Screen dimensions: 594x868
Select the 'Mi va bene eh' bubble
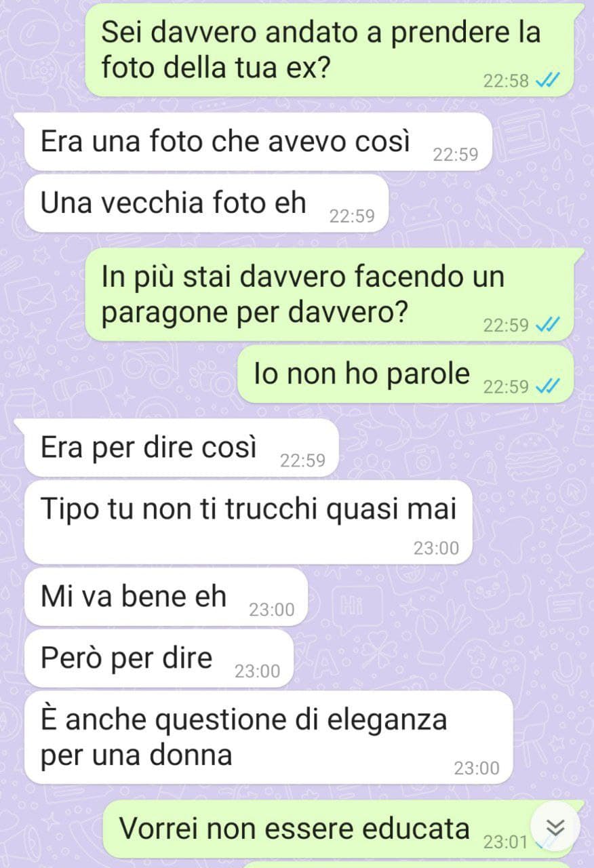166,597
